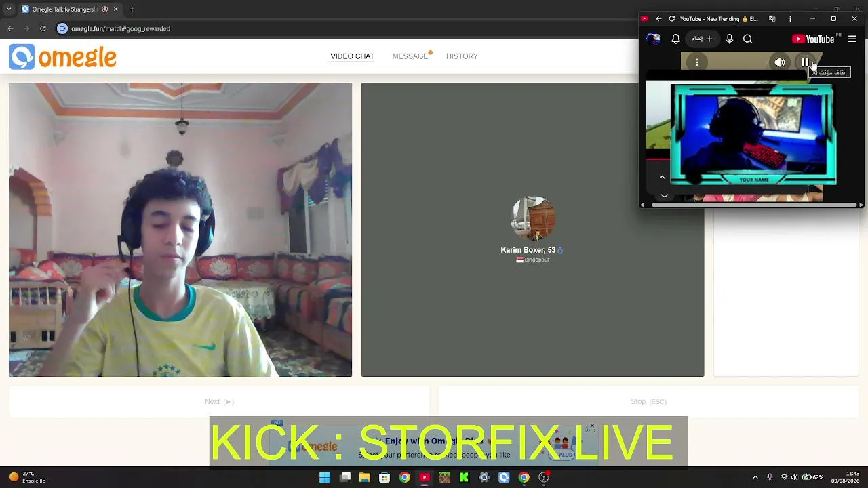Switch to the YouTube app on the taskbar

click(425, 478)
